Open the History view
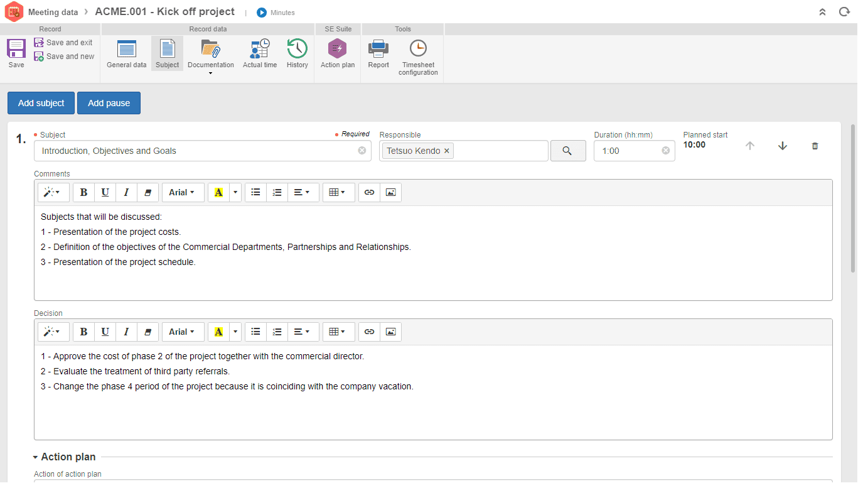 [297, 53]
